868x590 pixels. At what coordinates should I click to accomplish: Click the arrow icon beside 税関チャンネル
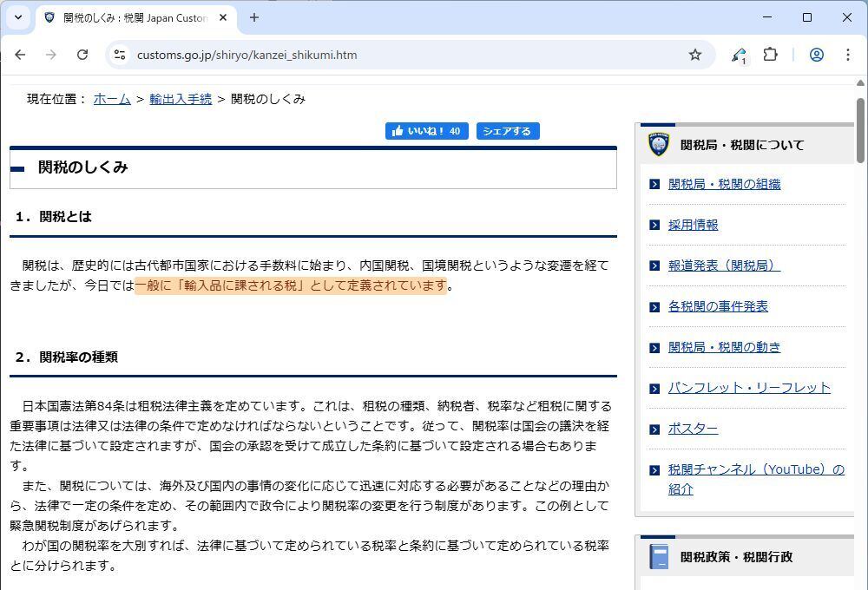pyautogui.click(x=654, y=470)
